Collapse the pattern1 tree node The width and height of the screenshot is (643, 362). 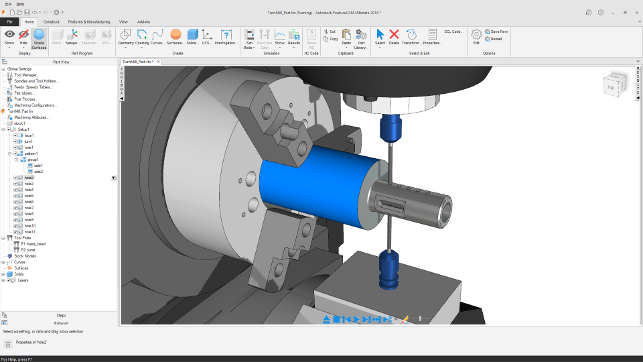[10, 154]
